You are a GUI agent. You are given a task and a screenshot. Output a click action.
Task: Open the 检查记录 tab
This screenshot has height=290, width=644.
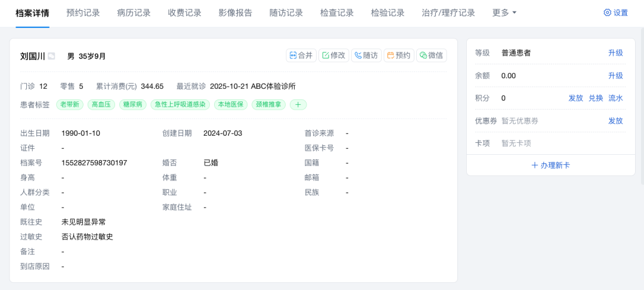tap(337, 13)
